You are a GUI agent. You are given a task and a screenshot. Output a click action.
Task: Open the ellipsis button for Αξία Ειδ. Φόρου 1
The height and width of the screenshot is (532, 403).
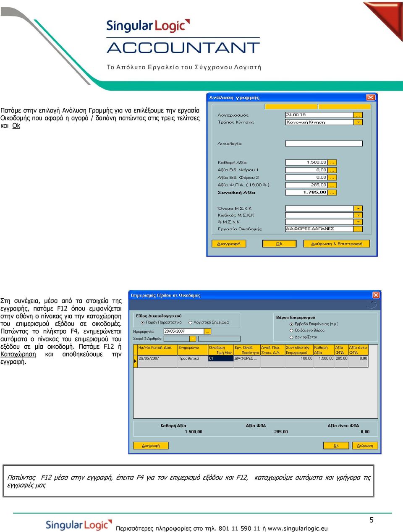(x=332, y=170)
